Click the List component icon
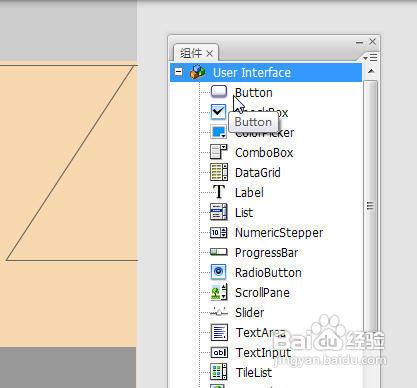This screenshot has width=417, height=388. [x=219, y=212]
